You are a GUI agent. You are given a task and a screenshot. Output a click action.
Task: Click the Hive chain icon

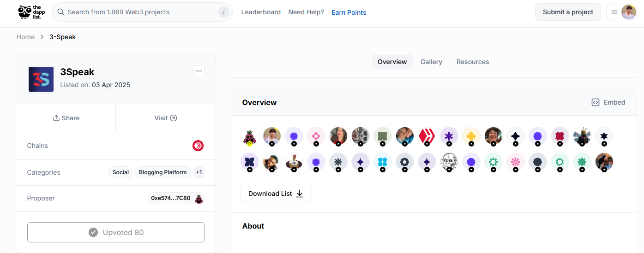tap(198, 146)
